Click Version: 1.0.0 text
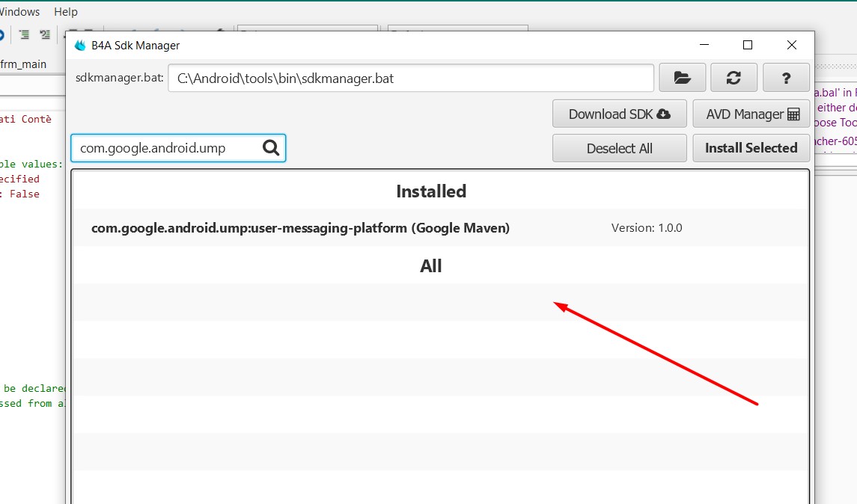The width and height of the screenshot is (857, 504). [647, 228]
